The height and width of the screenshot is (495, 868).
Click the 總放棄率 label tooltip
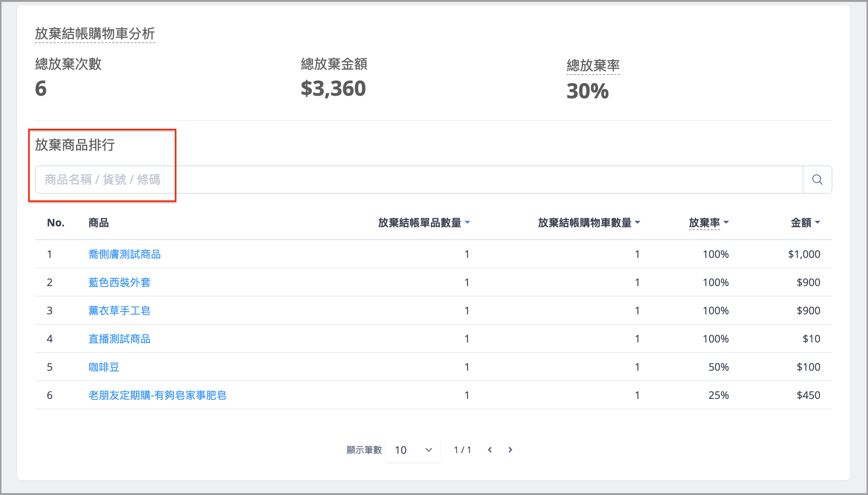point(593,66)
